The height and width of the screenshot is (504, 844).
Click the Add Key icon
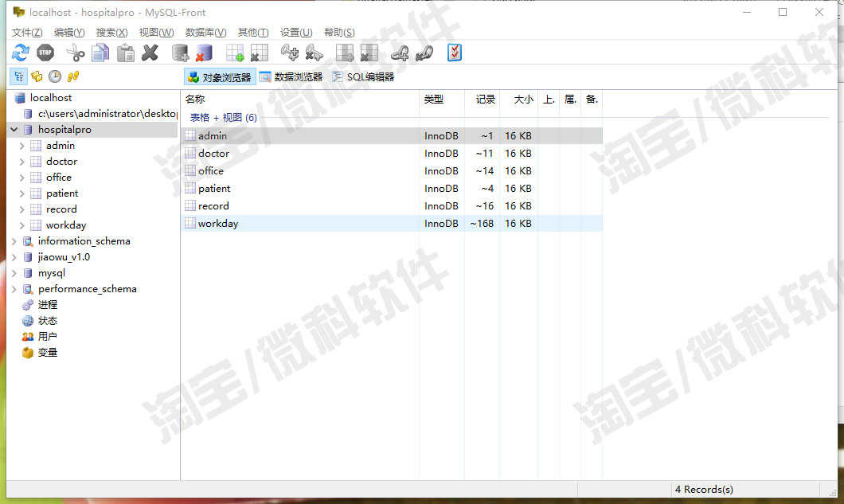pyautogui.click(x=290, y=53)
